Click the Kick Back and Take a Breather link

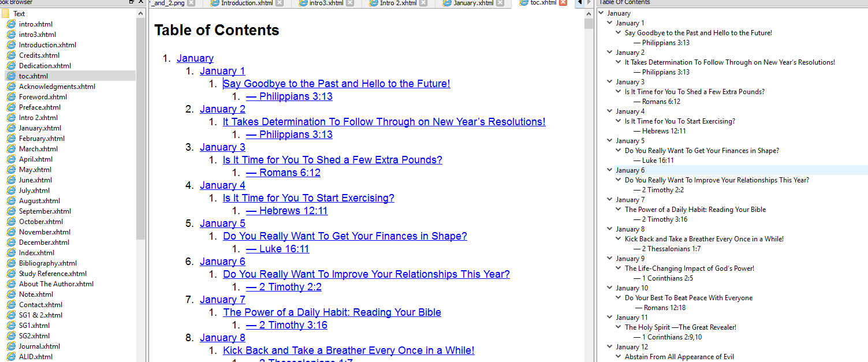pos(349,350)
